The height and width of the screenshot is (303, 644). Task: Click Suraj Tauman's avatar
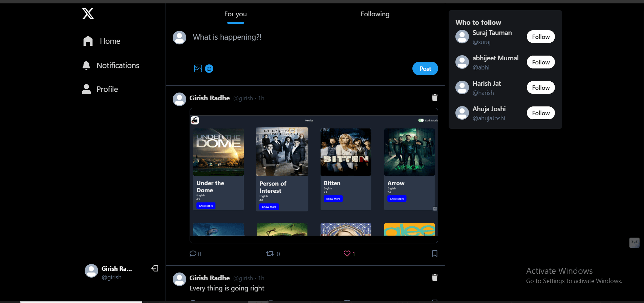(462, 37)
